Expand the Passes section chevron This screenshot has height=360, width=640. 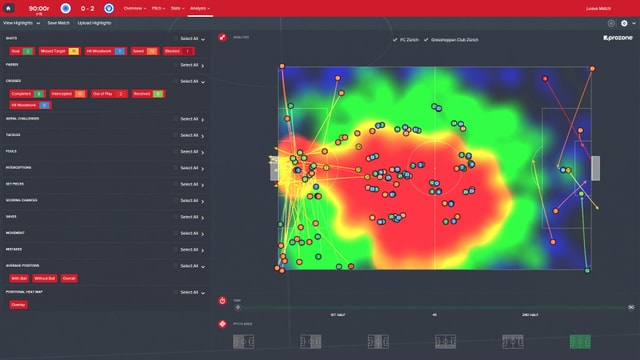coord(203,65)
